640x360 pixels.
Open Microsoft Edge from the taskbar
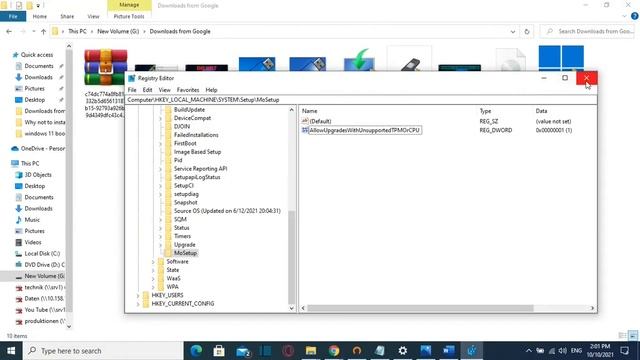coord(196,351)
